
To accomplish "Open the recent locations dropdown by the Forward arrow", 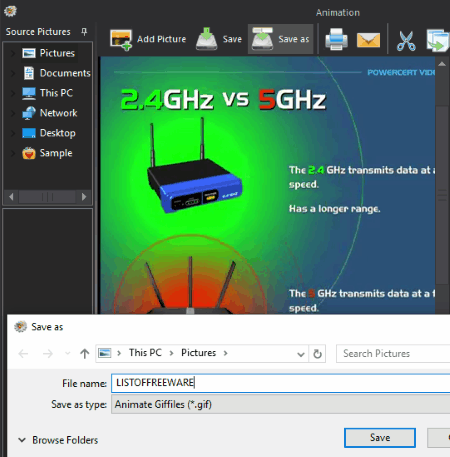I will click(67, 353).
